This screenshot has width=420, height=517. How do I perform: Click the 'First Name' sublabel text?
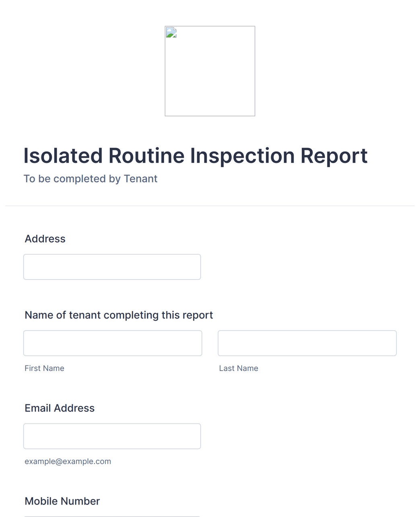(x=44, y=368)
